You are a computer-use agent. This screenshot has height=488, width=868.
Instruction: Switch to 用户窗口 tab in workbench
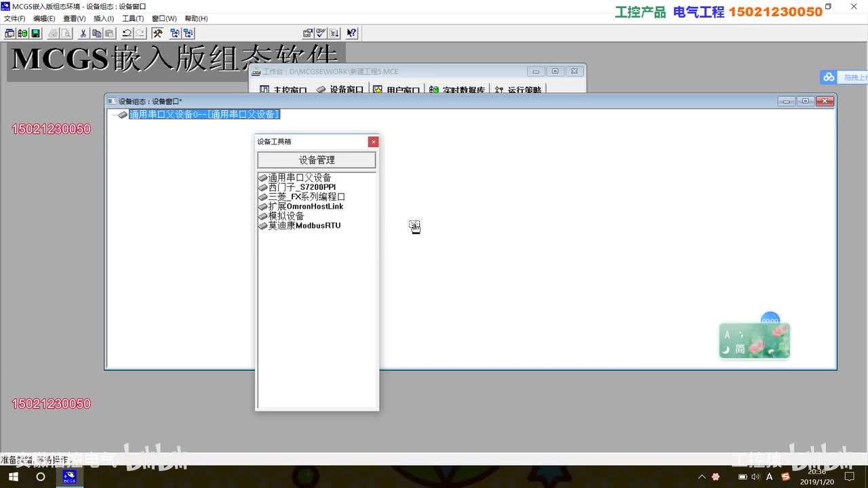[397, 89]
